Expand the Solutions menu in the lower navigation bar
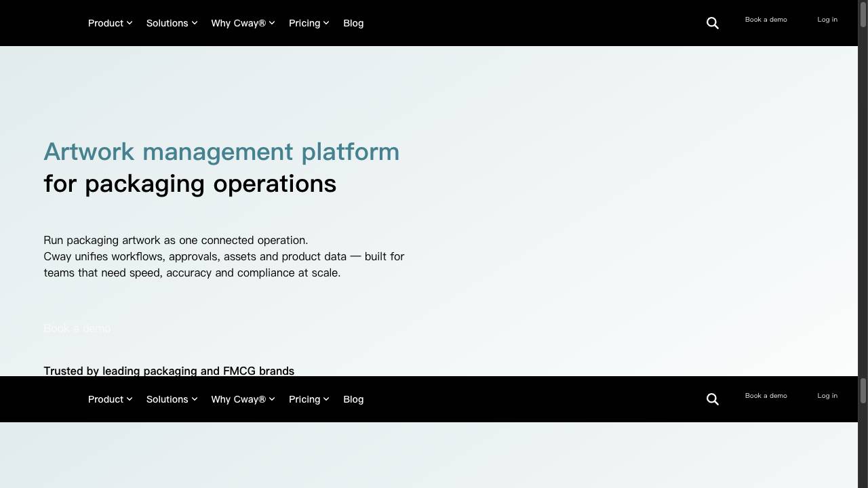Screen dimensions: 868x488 pyautogui.click(x=172, y=399)
